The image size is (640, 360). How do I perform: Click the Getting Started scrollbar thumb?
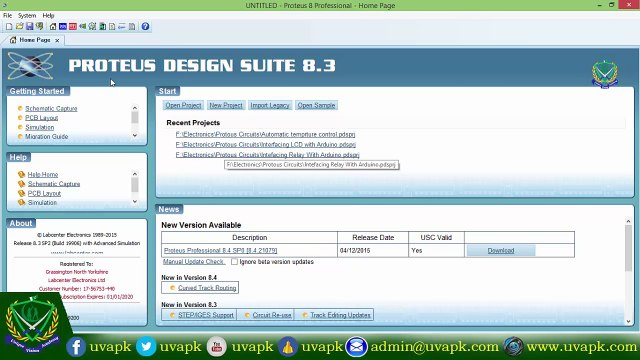[x=135, y=117]
